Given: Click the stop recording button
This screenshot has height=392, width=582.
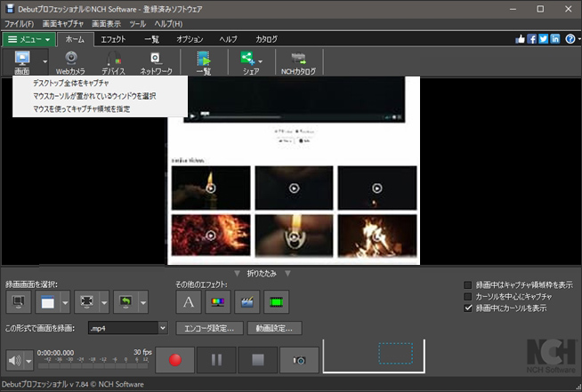Looking at the screenshot, I should pos(258,360).
